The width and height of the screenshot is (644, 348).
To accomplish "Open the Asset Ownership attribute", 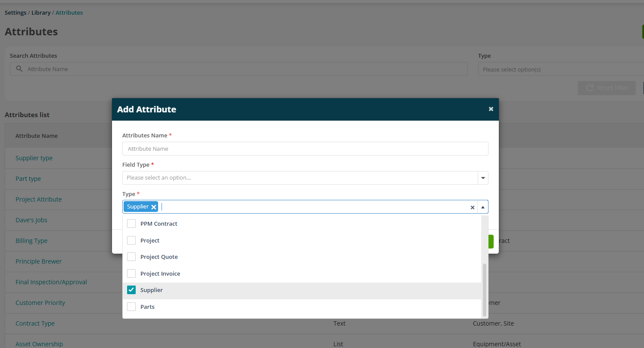I will coord(39,344).
